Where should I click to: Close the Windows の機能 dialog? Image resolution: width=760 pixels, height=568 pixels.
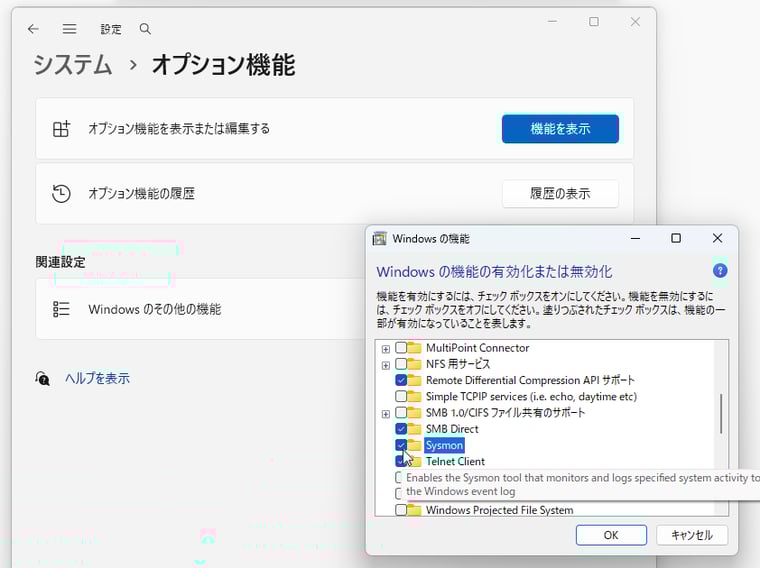(717, 238)
